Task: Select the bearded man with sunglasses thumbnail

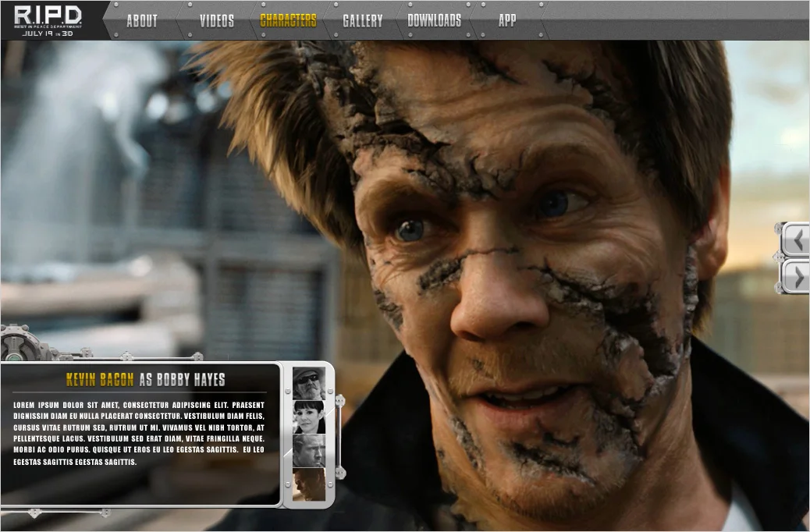Action: (309, 383)
